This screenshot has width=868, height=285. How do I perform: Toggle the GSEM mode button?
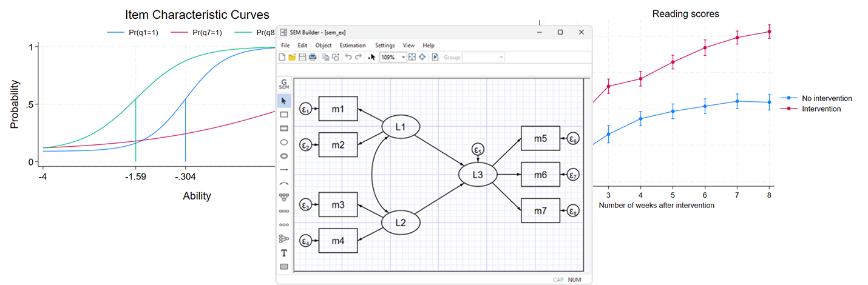[283, 85]
